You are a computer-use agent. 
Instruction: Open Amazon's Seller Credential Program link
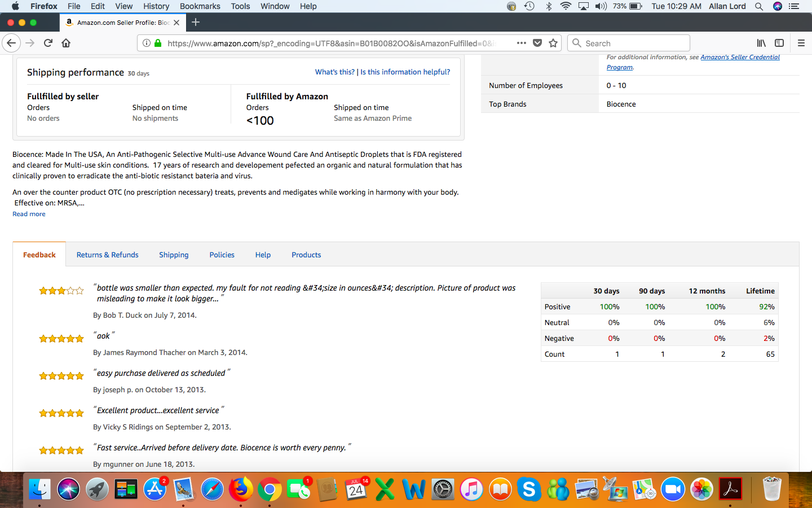click(693, 62)
